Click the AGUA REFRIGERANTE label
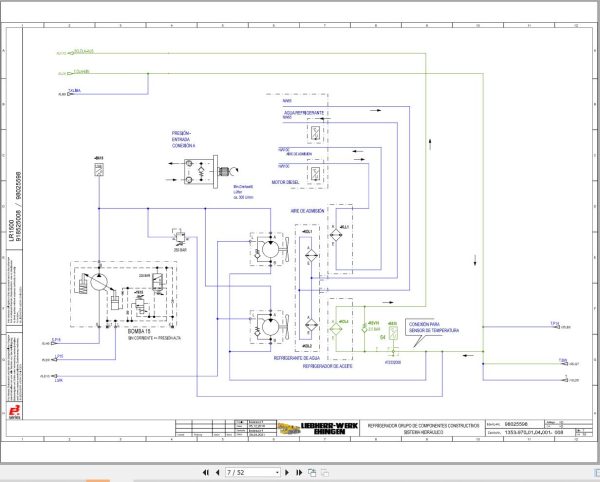 point(304,113)
